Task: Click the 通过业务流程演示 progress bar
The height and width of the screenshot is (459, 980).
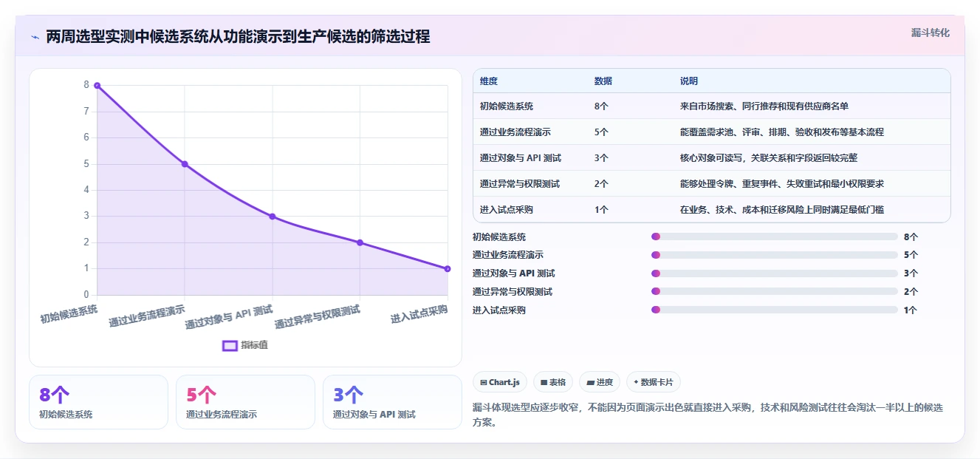Action: pyautogui.click(x=775, y=255)
